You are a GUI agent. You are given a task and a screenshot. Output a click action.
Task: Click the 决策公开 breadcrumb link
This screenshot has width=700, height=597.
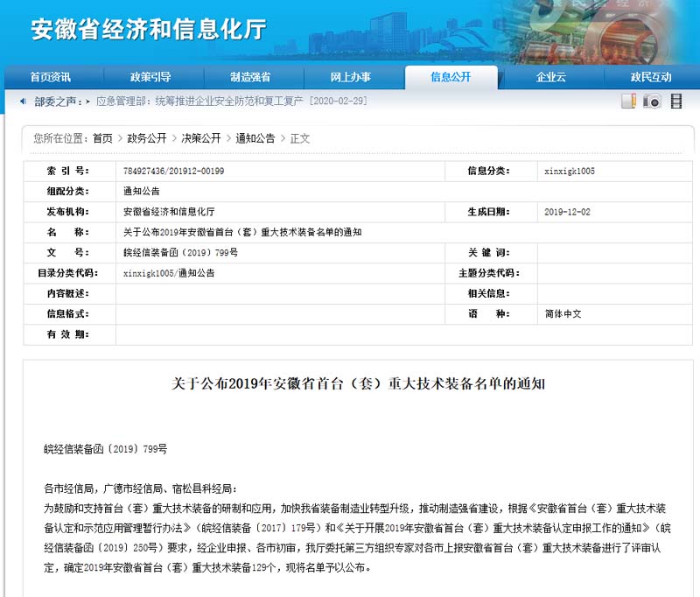click(x=200, y=138)
